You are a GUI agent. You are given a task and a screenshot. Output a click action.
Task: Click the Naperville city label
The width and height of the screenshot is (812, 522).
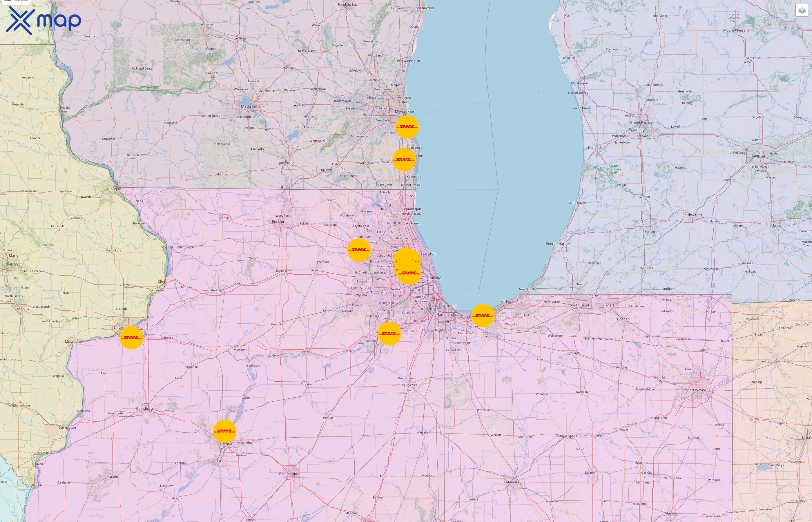[x=379, y=293]
